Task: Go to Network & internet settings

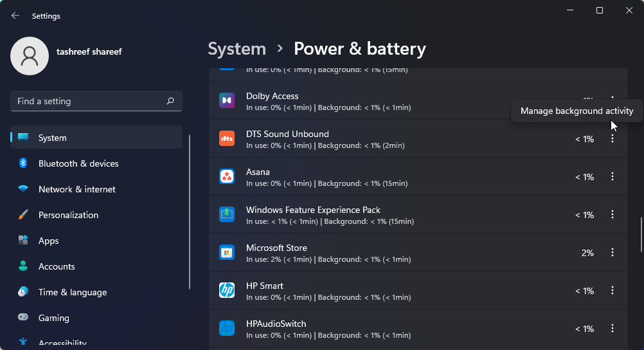Action: tap(76, 189)
